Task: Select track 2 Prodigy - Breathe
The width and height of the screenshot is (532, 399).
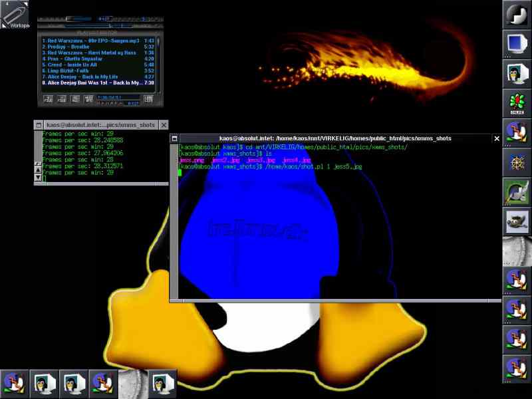Action: point(98,47)
